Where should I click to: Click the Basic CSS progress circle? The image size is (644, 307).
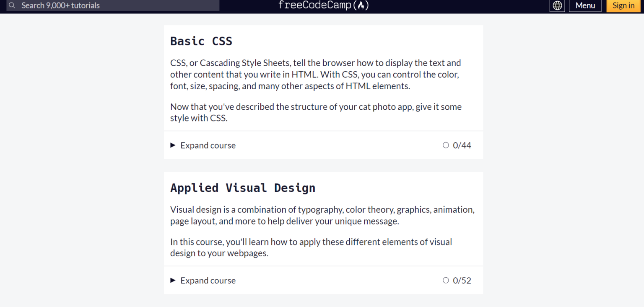coord(446,145)
